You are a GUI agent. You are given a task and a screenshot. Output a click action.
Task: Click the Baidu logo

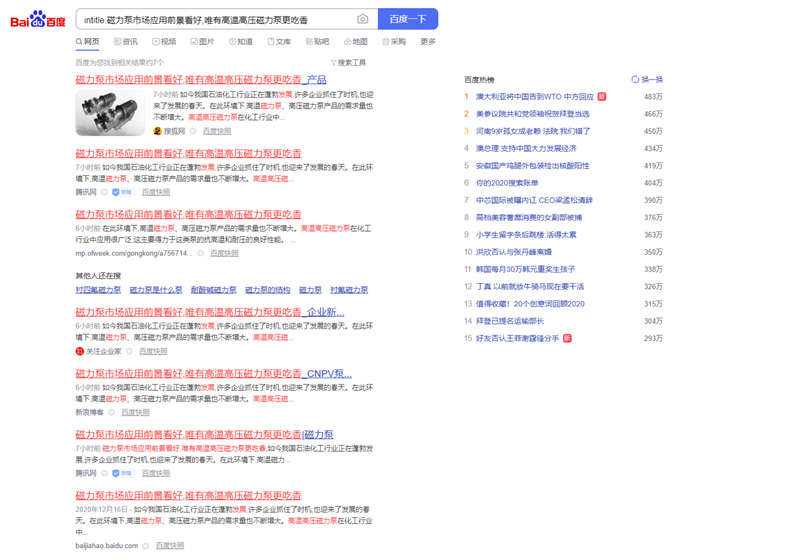pos(38,19)
